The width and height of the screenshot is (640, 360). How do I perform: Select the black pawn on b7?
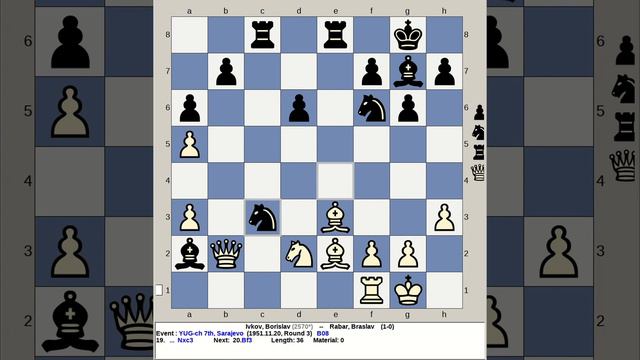click(226, 71)
